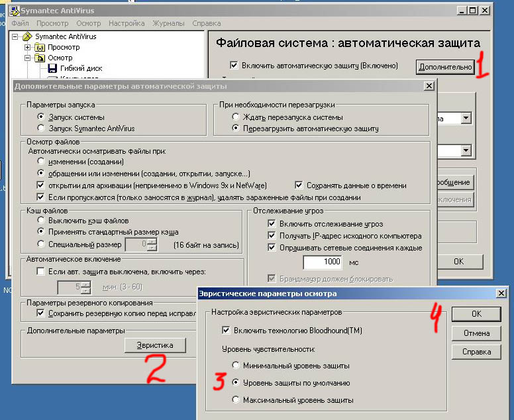Click OK in heuristic parameters dialog

coord(476,314)
